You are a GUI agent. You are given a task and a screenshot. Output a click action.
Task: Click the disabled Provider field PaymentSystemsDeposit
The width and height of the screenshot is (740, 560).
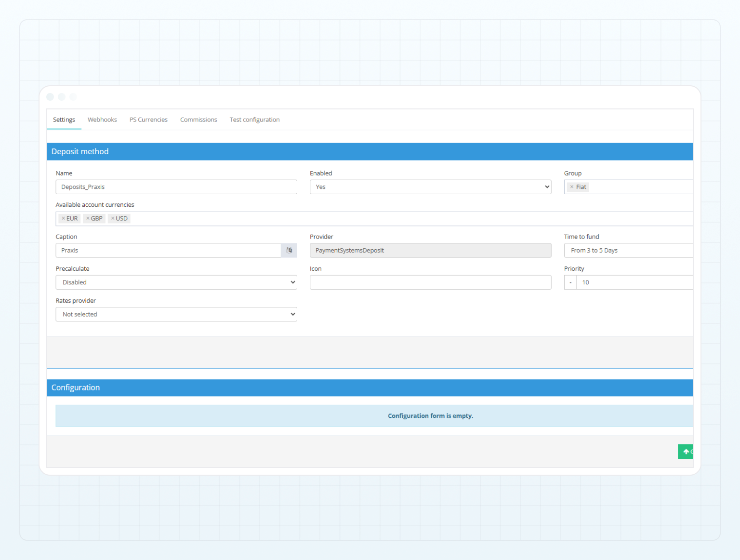tap(430, 251)
